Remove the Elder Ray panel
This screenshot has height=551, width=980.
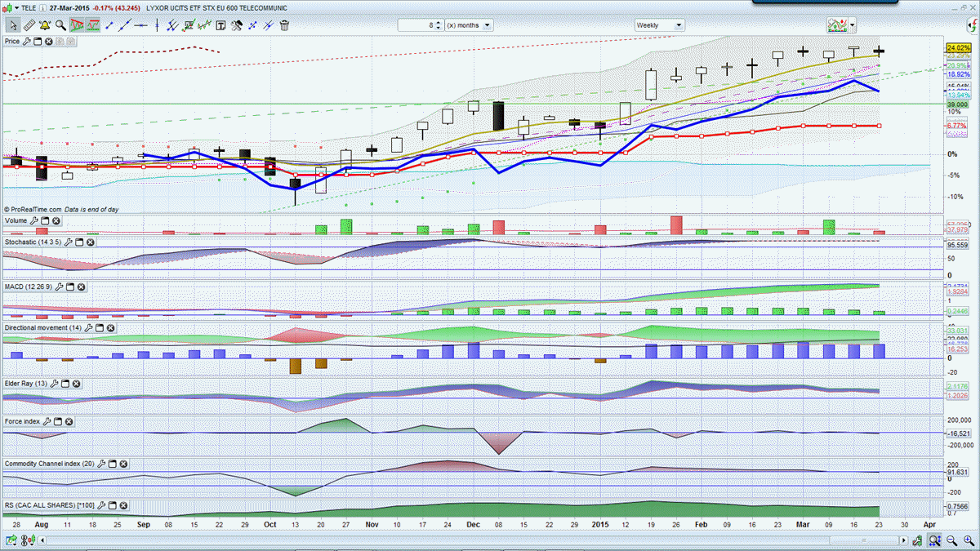(x=76, y=384)
